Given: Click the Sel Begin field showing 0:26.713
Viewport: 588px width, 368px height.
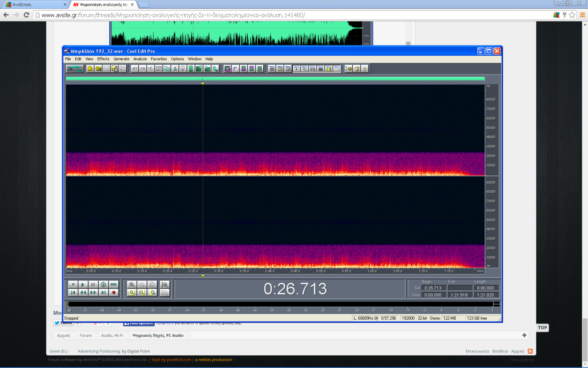Looking at the screenshot, I should 434,288.
